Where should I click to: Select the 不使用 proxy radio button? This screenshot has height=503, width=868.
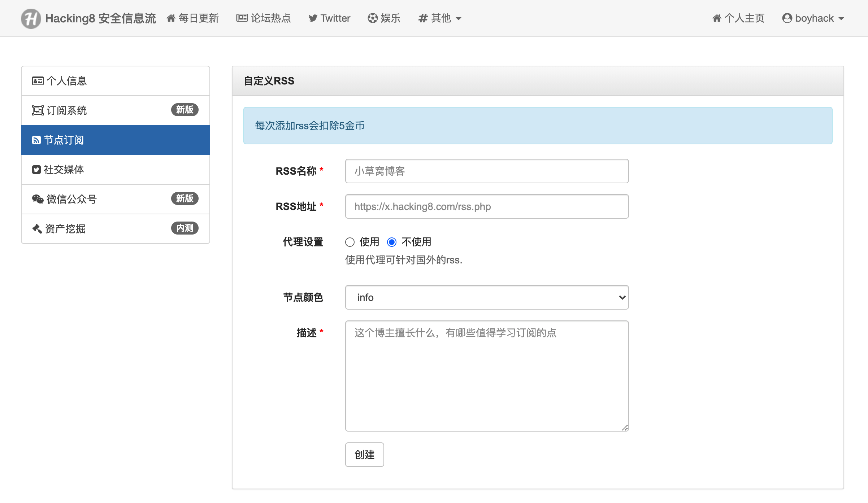tap(391, 242)
